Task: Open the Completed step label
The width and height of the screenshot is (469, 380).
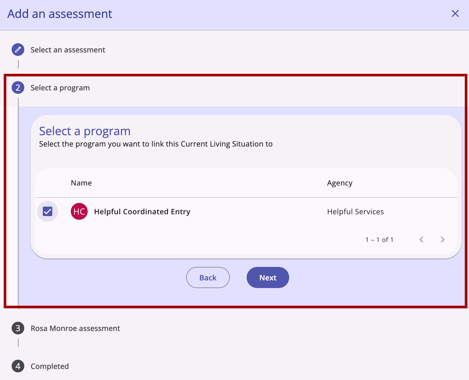Action: (x=50, y=366)
